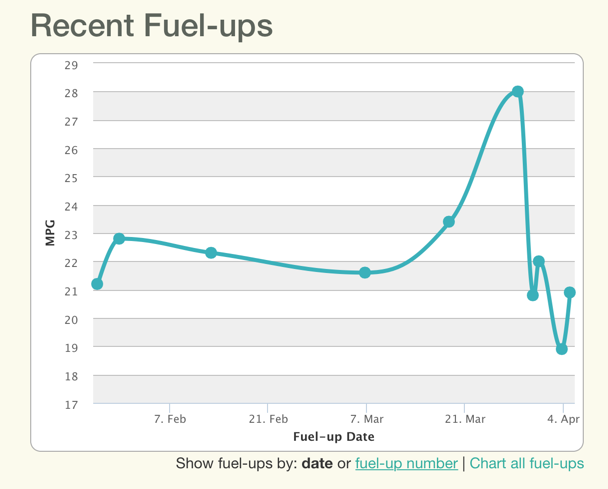Viewport: 608px width, 489px height.
Task: Select the data point above 7. Mar label
Action: point(365,272)
